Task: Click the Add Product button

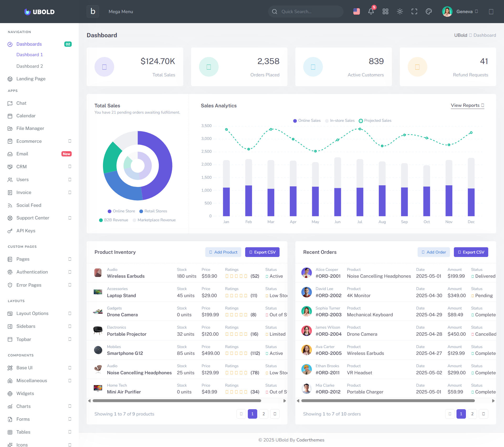Action: click(x=223, y=252)
